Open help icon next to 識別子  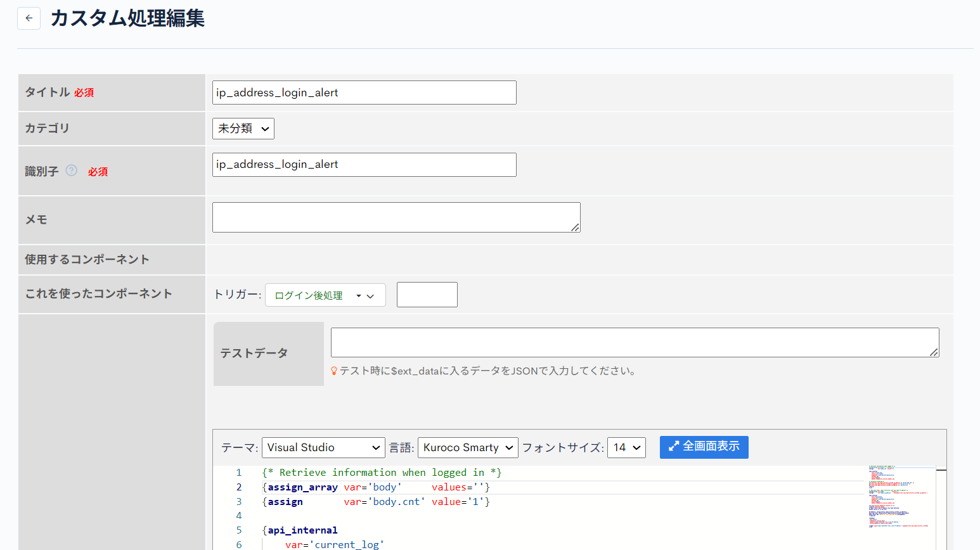pyautogui.click(x=72, y=170)
